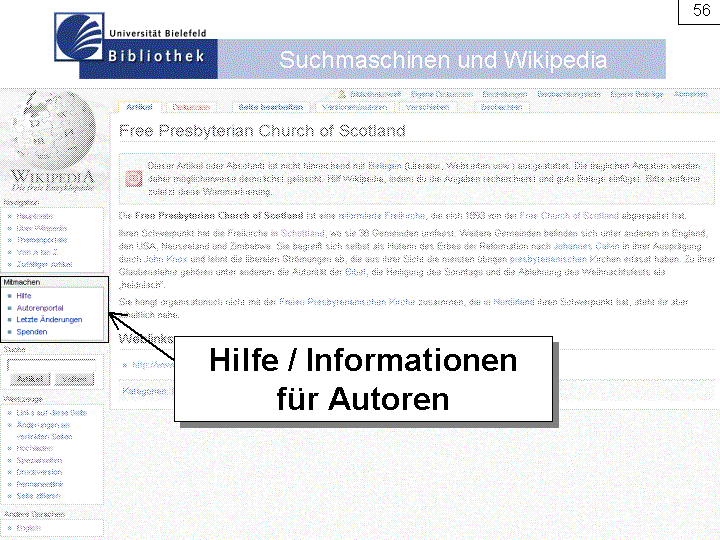The width and height of the screenshot is (720, 540).
Task: Click the Artikel search button
Action: 30,379
